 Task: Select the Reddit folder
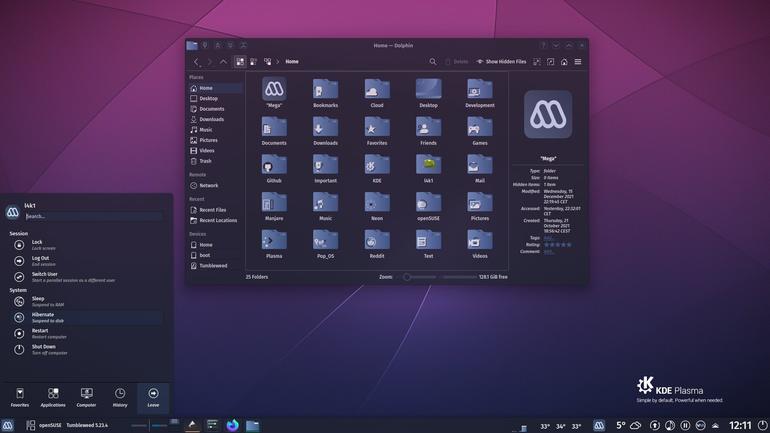[377, 244]
